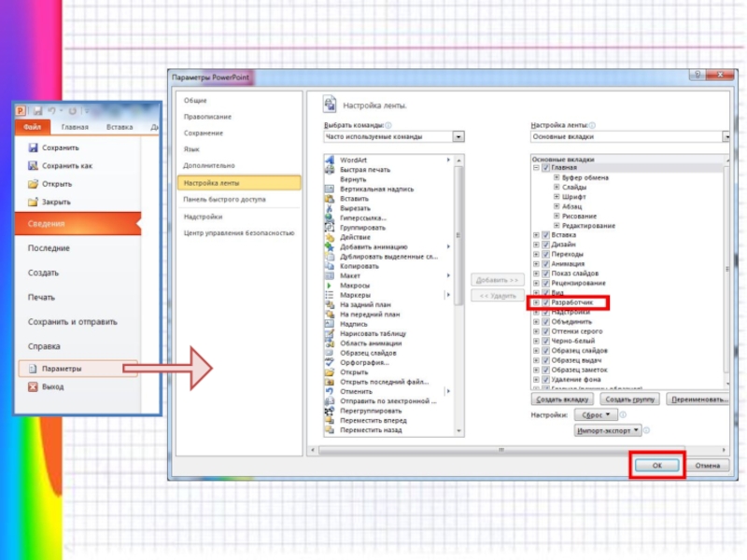Screen dimensions: 747x560
Task: Open the Сброс dropdown button
Action: click(x=596, y=414)
